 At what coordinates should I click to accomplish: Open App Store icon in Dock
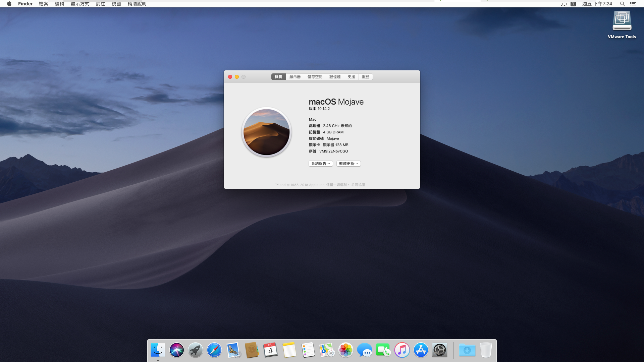click(421, 350)
